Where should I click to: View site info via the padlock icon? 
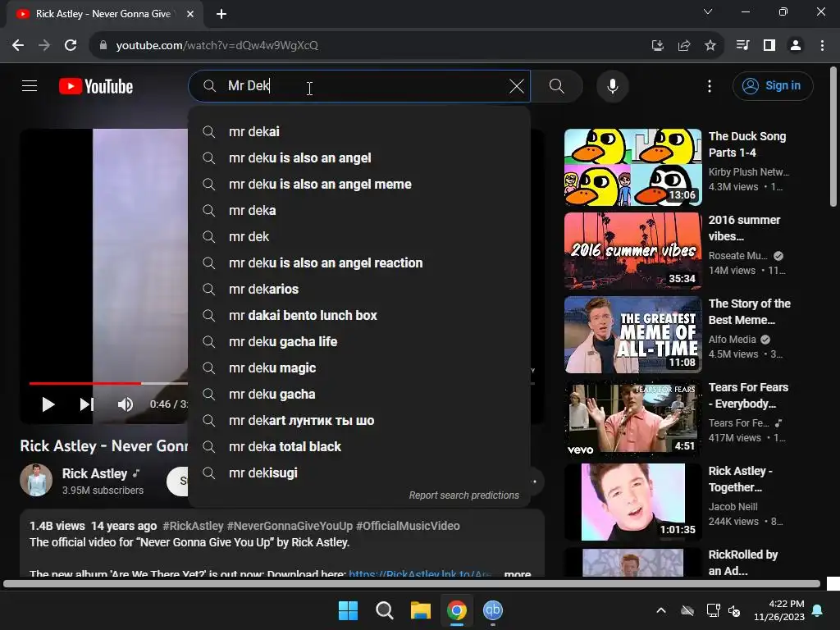point(103,45)
